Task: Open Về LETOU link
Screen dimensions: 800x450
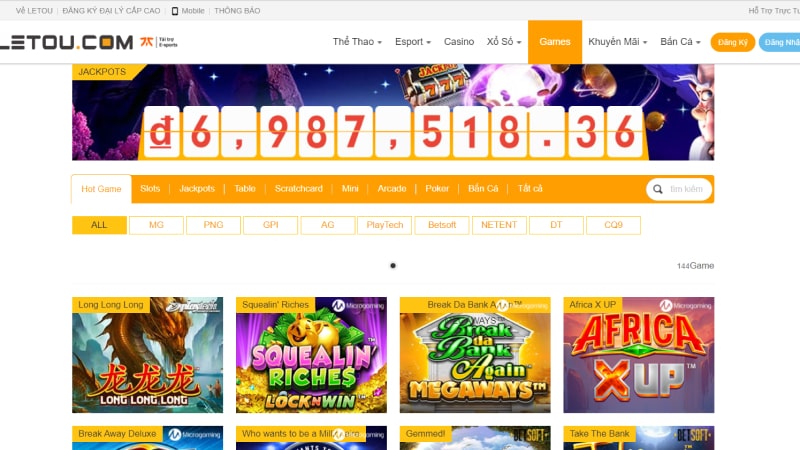Action: (x=34, y=11)
